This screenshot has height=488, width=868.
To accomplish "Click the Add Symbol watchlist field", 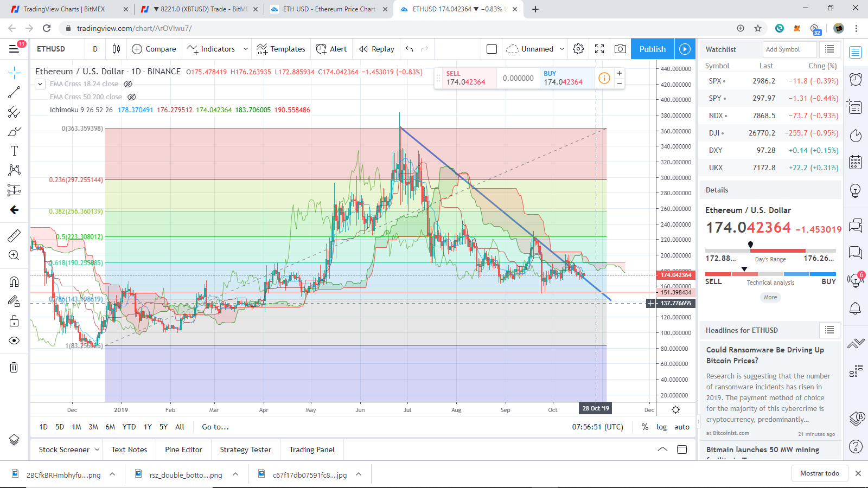I will [x=789, y=49].
